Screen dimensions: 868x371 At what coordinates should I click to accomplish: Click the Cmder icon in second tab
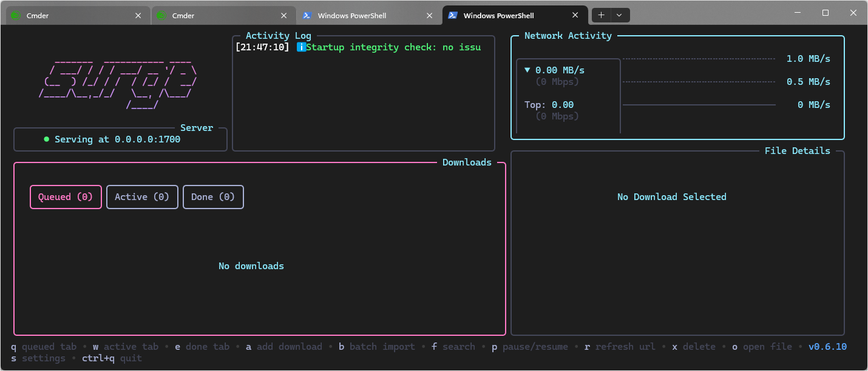point(161,15)
